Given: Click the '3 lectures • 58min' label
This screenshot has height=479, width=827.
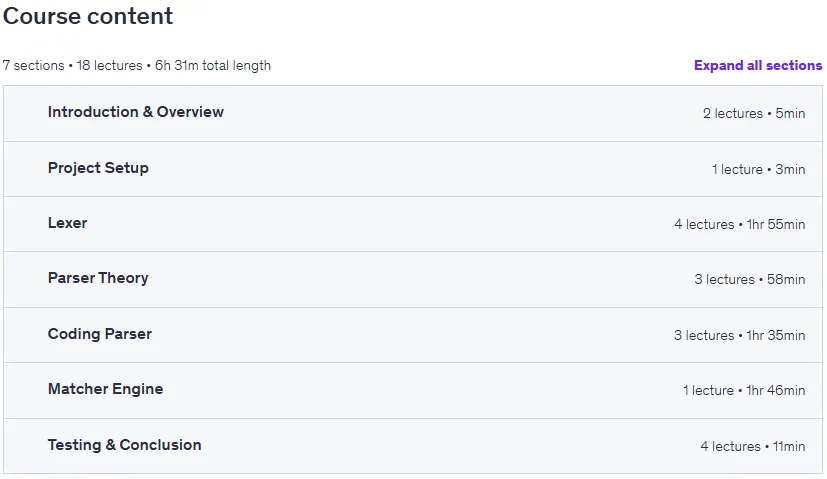Looking at the screenshot, I should 749,279.
